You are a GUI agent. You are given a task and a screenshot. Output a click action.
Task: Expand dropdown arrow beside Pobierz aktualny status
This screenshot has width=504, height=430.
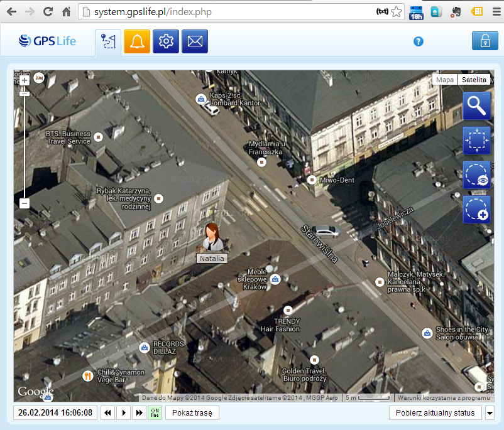490,413
